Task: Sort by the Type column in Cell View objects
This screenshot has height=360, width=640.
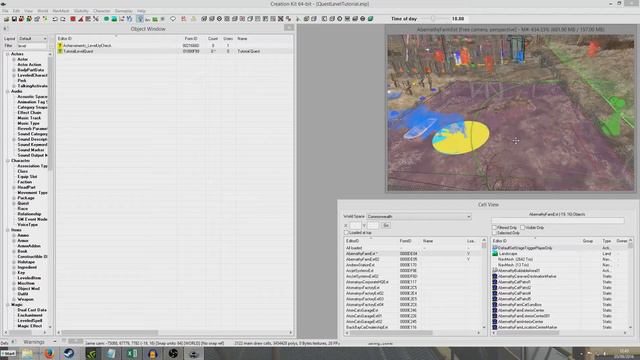Action: (x=607, y=241)
